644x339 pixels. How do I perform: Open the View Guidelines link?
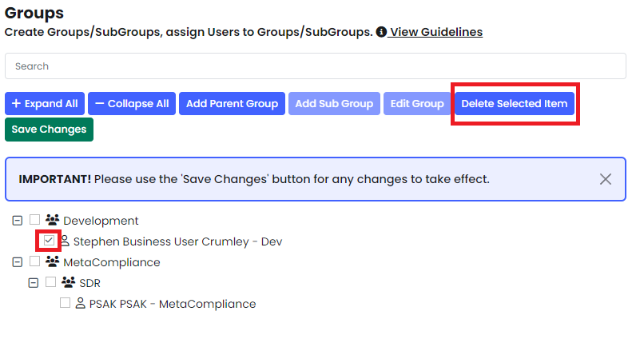tap(436, 32)
